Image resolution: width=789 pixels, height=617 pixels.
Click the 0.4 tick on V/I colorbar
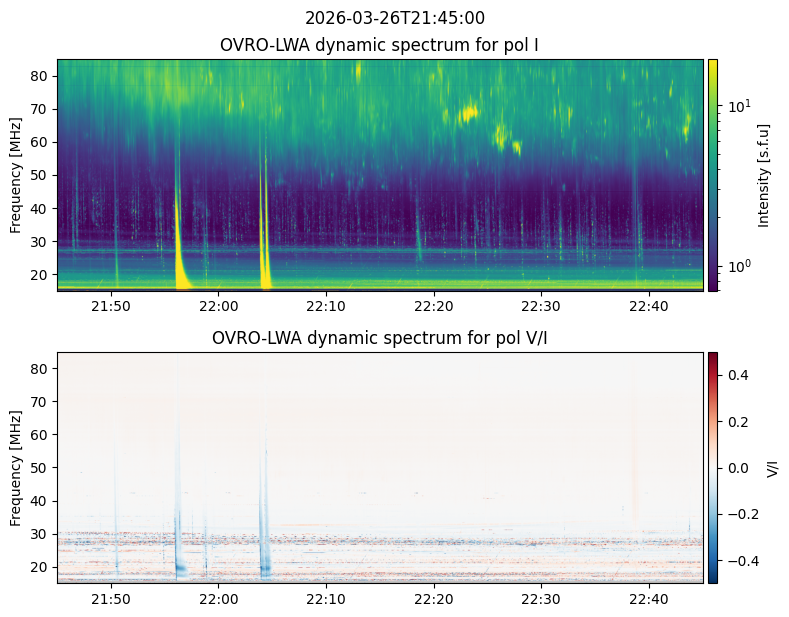coord(736,375)
